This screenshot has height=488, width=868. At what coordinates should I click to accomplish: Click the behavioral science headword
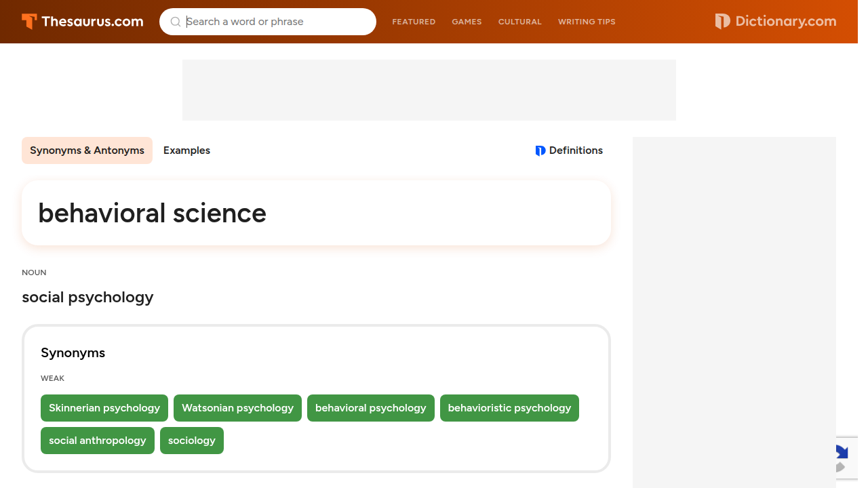point(153,213)
